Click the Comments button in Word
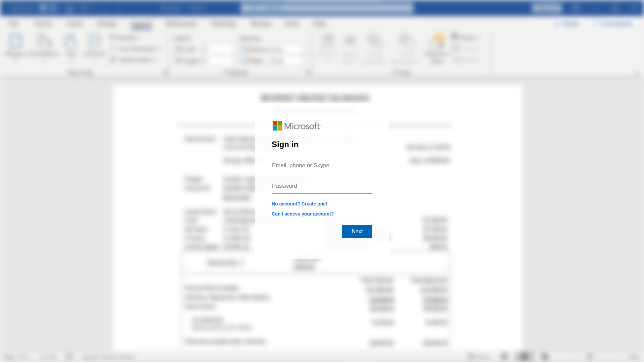644x362 pixels. tap(612, 24)
